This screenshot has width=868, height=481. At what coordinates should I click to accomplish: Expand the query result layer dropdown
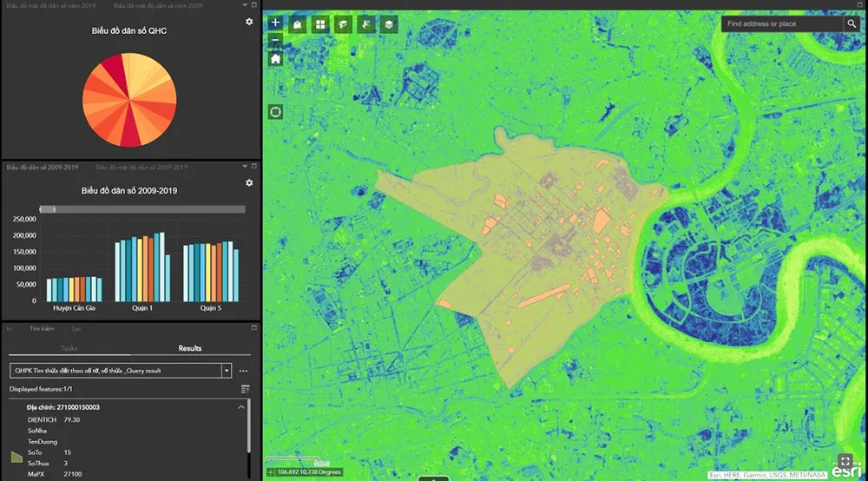pyautogui.click(x=227, y=370)
